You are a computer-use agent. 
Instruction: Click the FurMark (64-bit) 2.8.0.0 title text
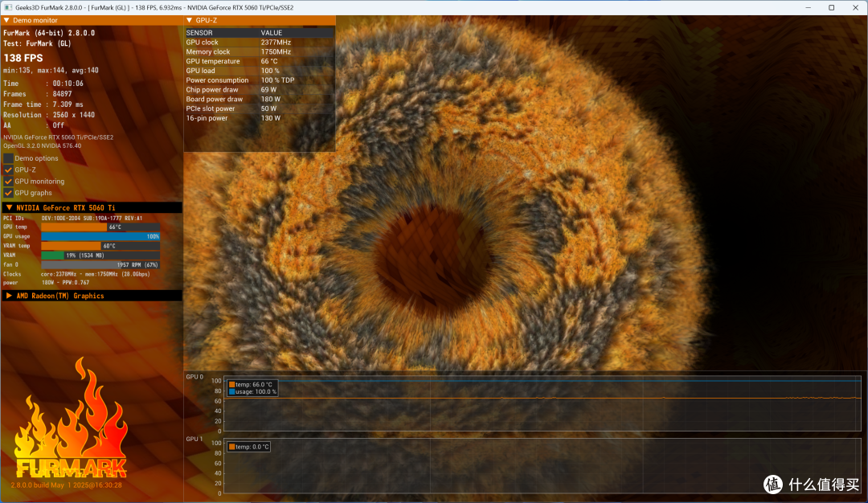(x=49, y=33)
